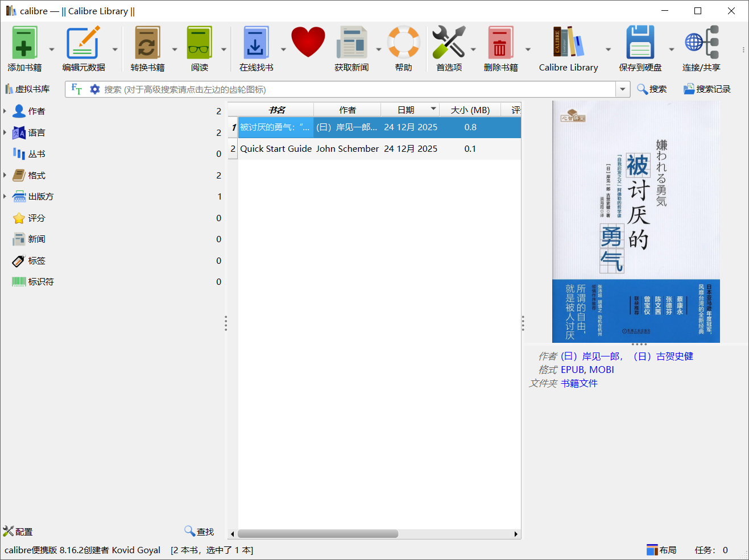Toggle full-text search with the FT icon
Image resolution: width=749 pixels, height=560 pixels.
(76, 89)
